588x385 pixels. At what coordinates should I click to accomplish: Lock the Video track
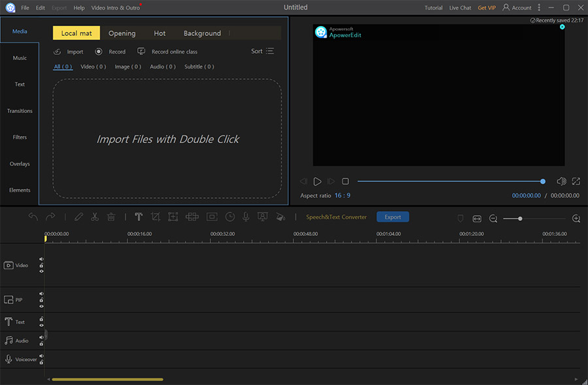(x=41, y=265)
